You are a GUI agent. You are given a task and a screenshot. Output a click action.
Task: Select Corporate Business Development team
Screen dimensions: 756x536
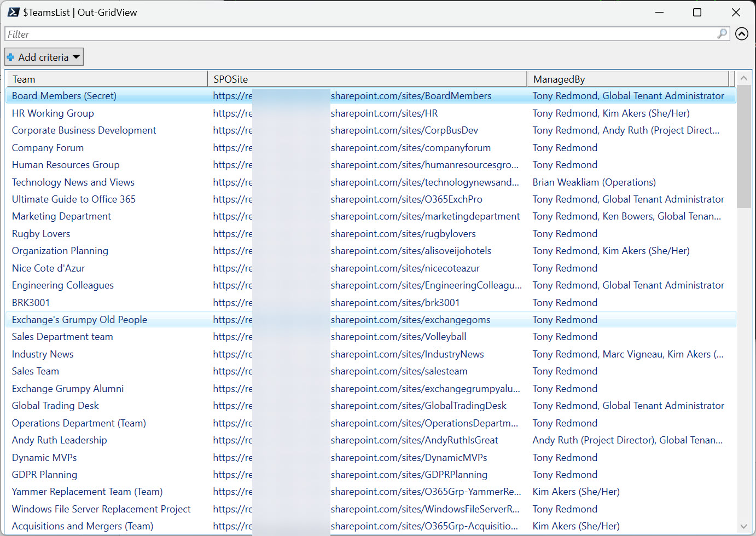(84, 130)
